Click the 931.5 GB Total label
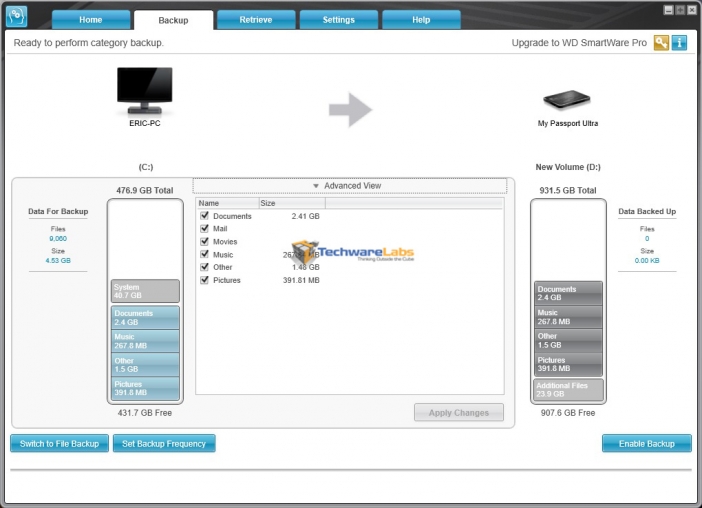Viewport: 702px width, 508px height. pos(568,190)
